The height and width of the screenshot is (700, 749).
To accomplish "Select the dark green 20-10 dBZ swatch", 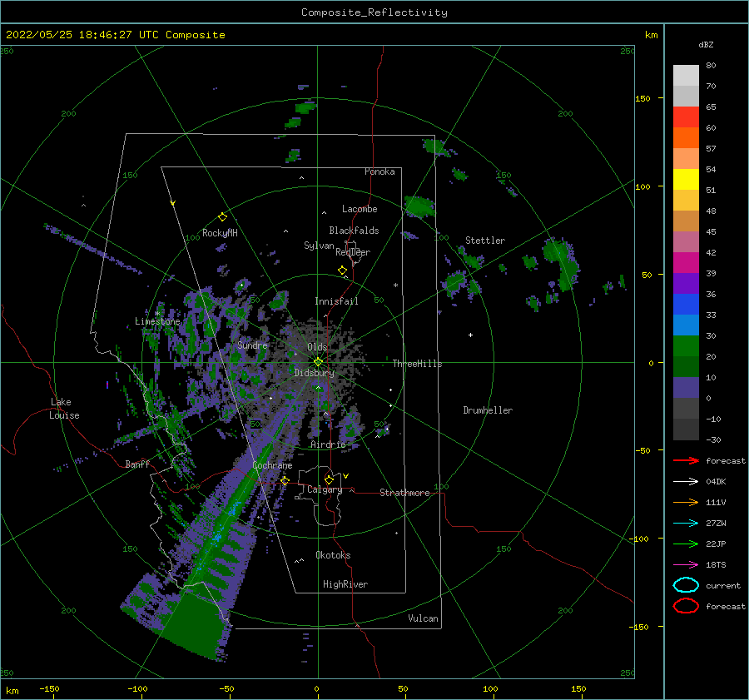I will click(686, 367).
